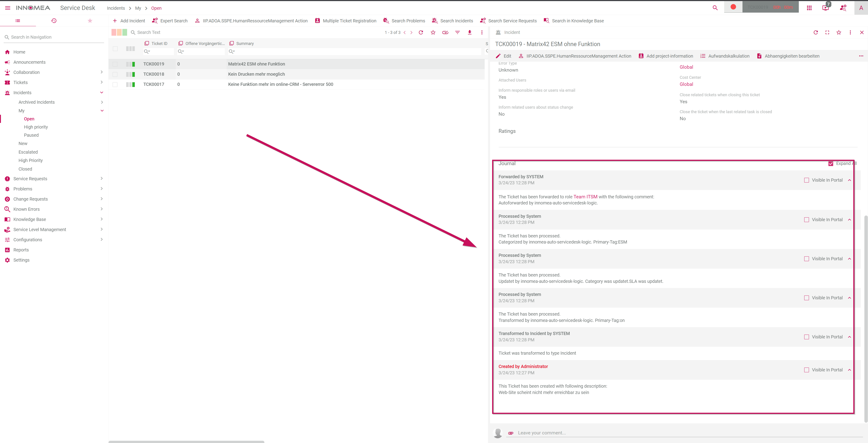Open the global search magnifier
The width and height of the screenshot is (868, 443).
(715, 7)
